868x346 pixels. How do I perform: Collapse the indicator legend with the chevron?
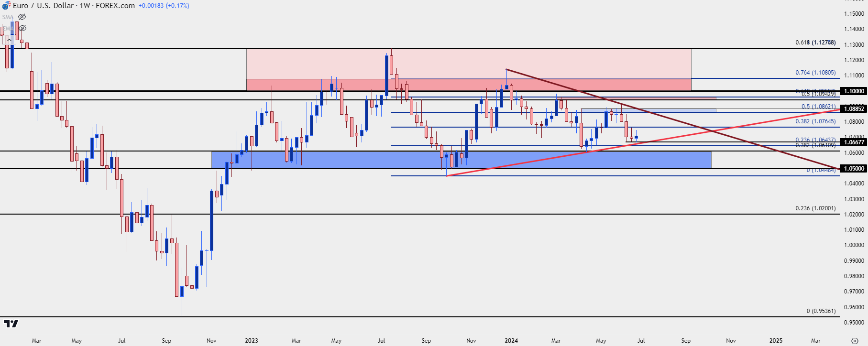tap(9, 40)
